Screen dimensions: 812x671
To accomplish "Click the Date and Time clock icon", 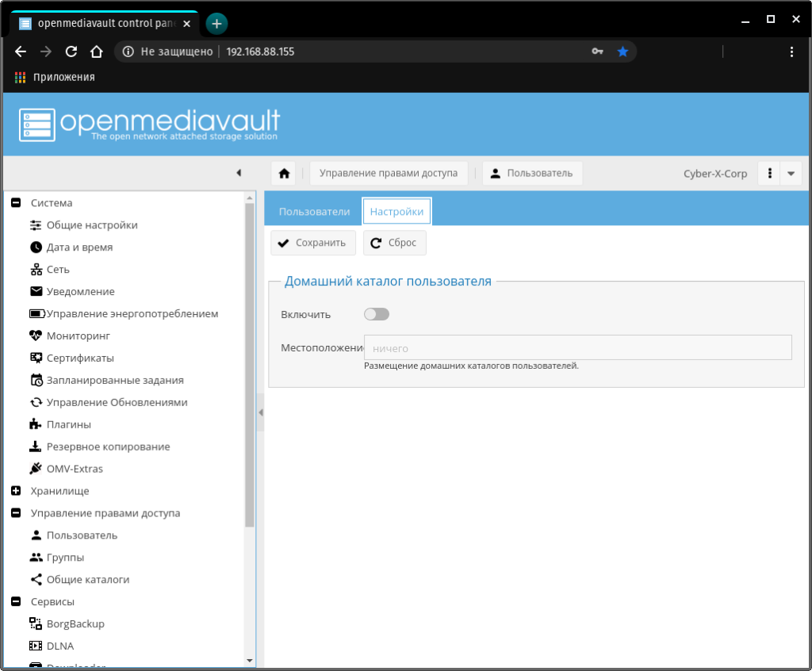I will click(36, 247).
